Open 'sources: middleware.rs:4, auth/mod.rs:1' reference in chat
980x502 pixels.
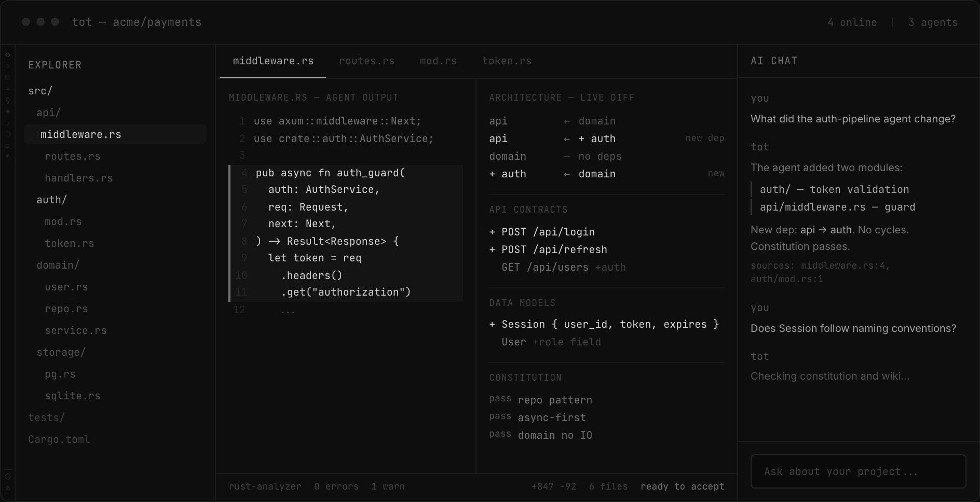(820, 272)
